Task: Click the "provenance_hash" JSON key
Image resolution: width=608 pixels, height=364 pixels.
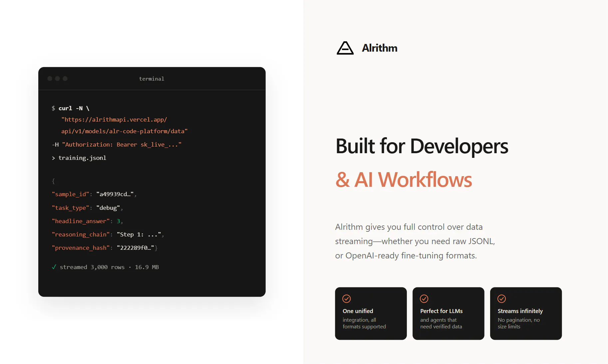Action: pos(81,248)
